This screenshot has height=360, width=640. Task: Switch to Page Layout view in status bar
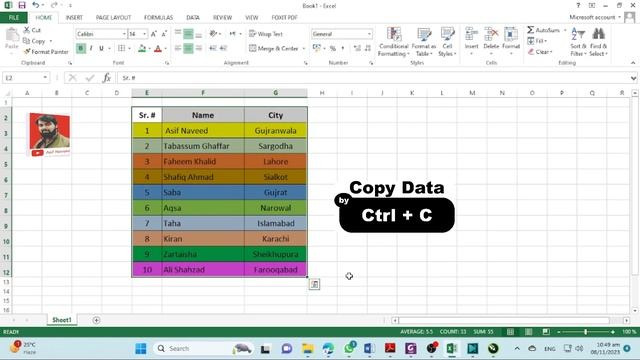pos(529,332)
